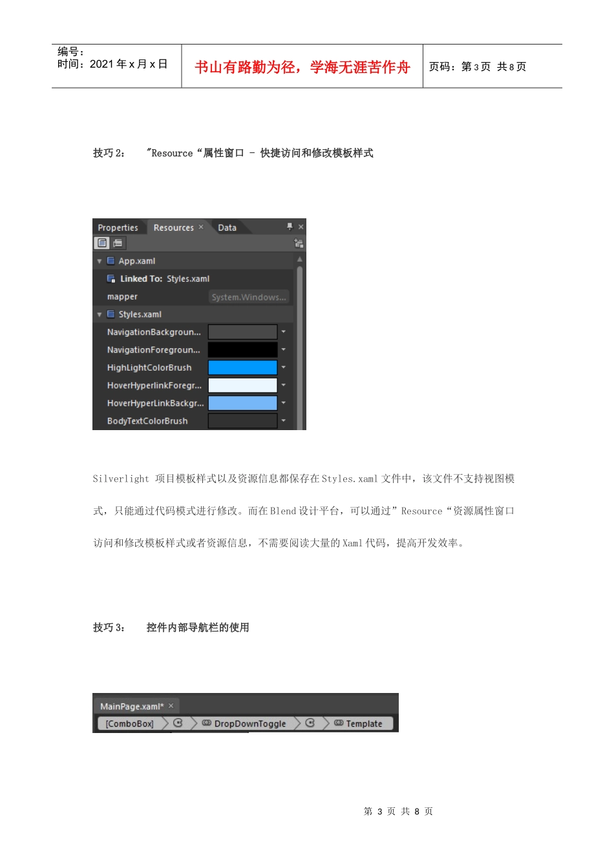
Task: Select the HighLightColorBrush resource label
Action: point(149,367)
